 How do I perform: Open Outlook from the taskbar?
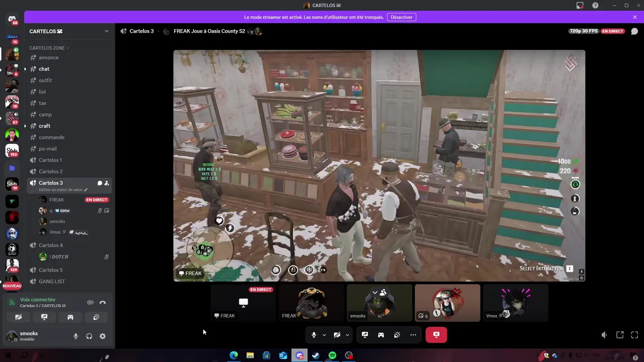(283, 355)
